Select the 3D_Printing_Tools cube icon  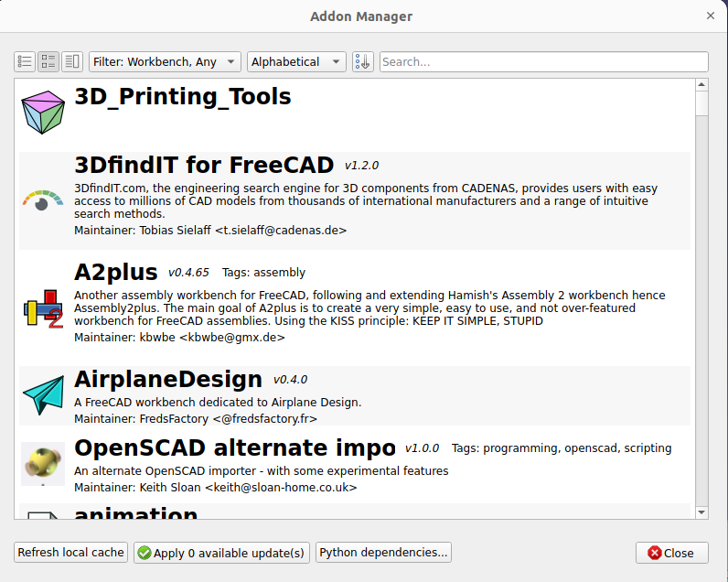43,113
